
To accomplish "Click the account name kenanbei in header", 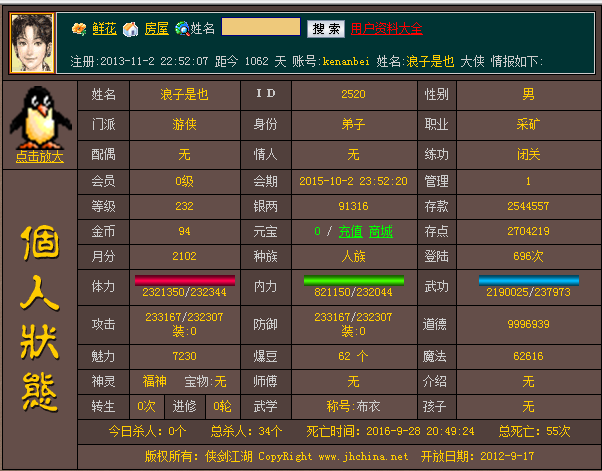I will click(346, 61).
